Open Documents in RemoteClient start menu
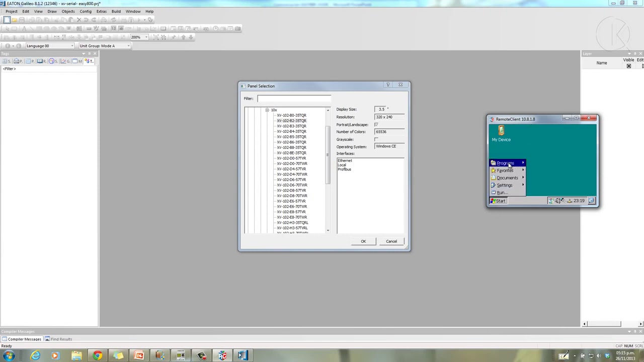This screenshot has width=644, height=362. [x=508, y=177]
